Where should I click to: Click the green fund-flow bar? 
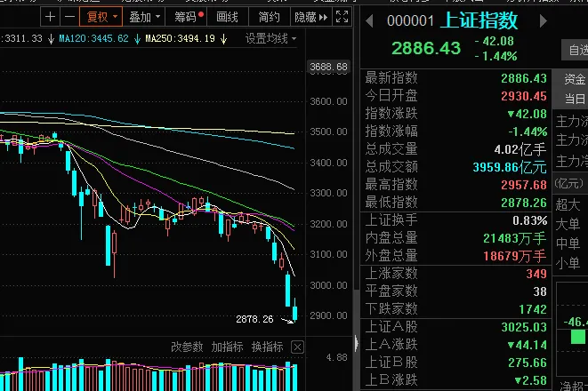578,336
